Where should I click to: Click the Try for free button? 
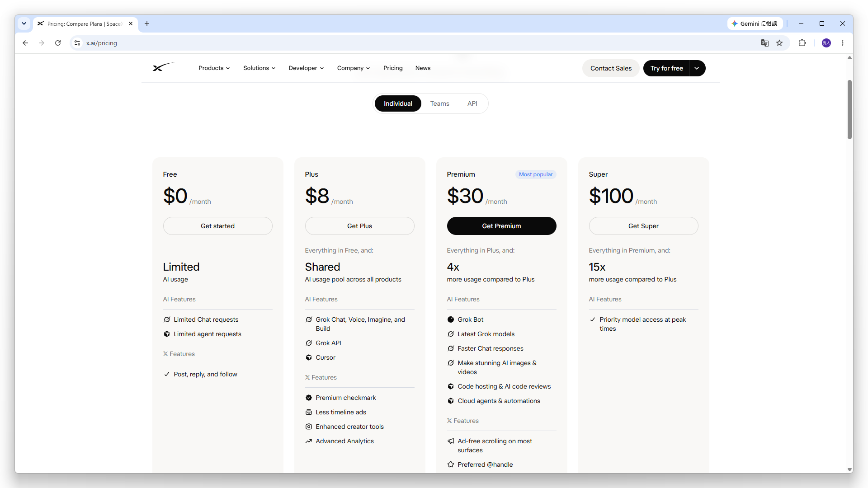666,68
